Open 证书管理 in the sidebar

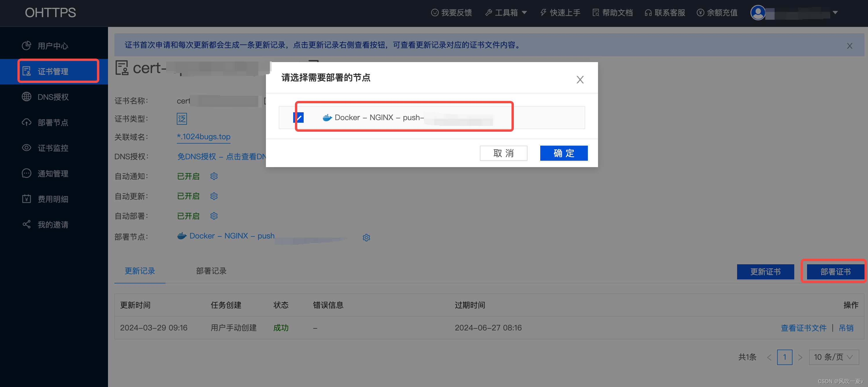point(54,71)
